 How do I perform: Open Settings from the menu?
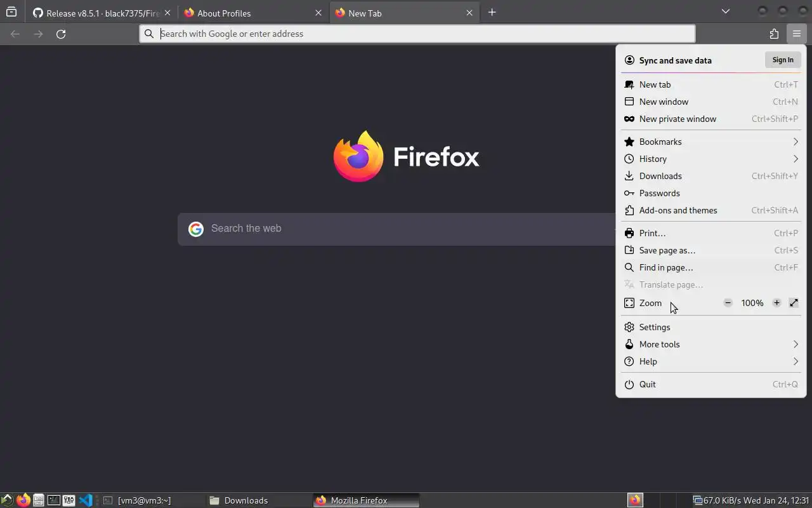(x=711, y=327)
